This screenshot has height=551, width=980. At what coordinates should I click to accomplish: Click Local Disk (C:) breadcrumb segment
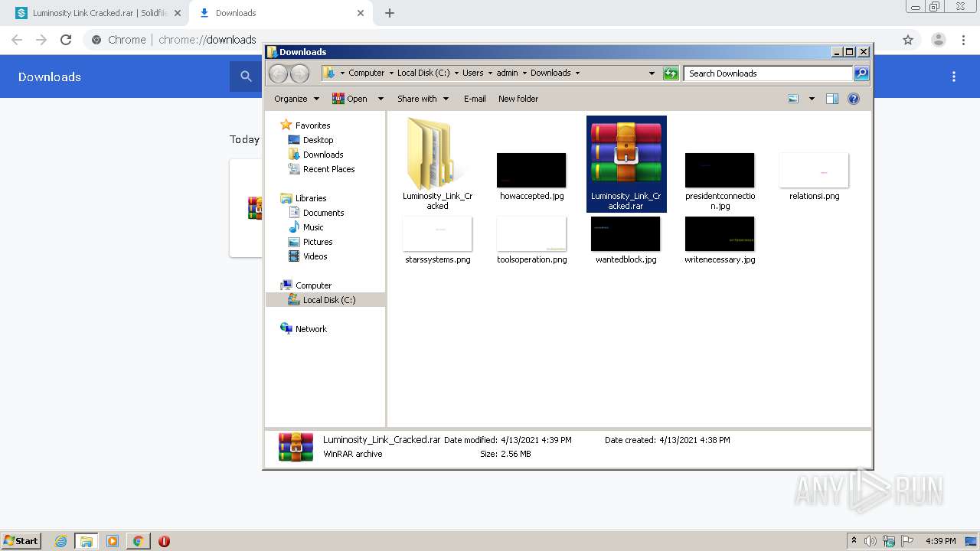423,73
